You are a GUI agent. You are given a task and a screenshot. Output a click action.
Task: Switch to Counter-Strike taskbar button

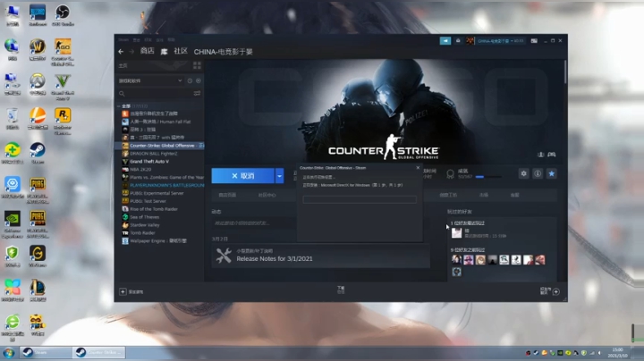point(99,352)
